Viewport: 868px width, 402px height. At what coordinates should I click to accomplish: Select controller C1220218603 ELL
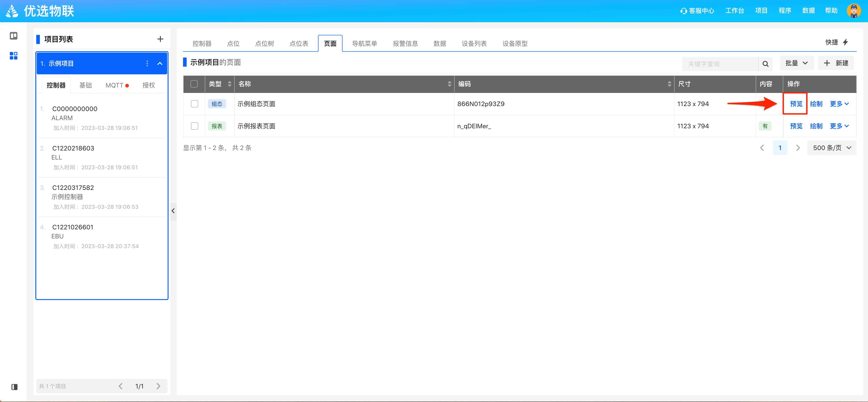pos(102,158)
